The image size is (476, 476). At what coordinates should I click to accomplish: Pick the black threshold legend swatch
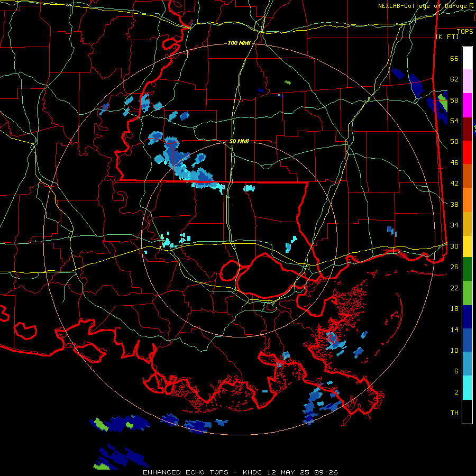click(467, 411)
